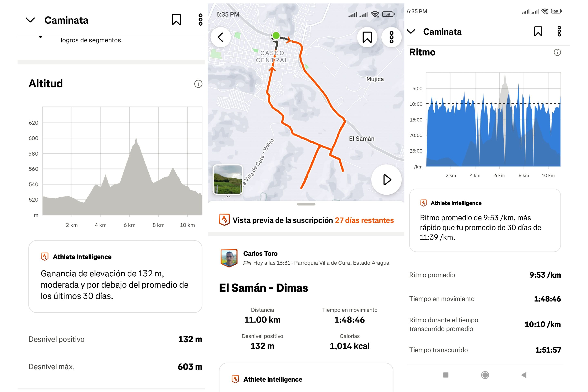The width and height of the screenshot is (588, 392).
Task: Tap Android back navigation triangle
Action: click(524, 375)
